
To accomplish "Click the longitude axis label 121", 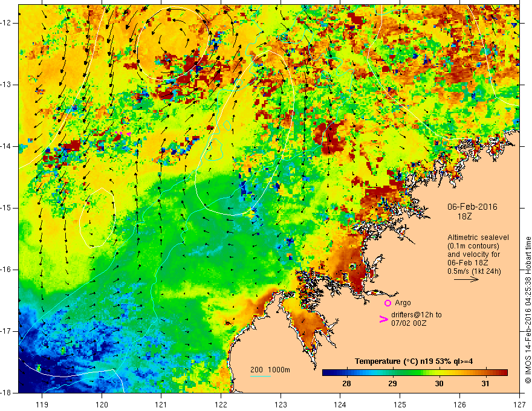I will tap(161, 404).
